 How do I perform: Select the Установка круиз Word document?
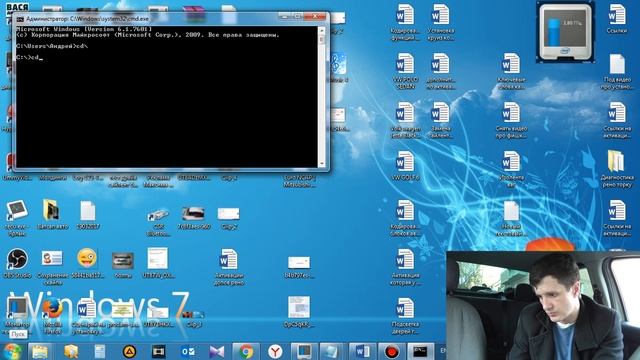pyautogui.click(x=440, y=22)
